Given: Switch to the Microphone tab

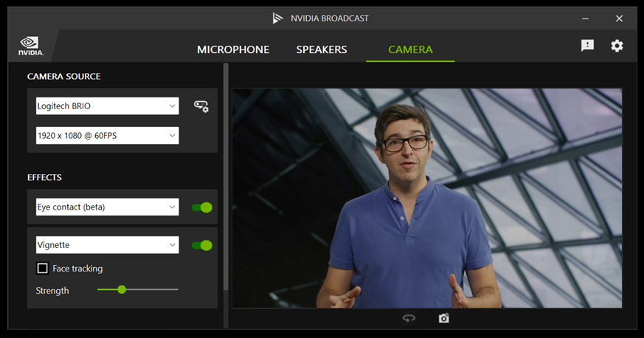Looking at the screenshot, I should 233,50.
